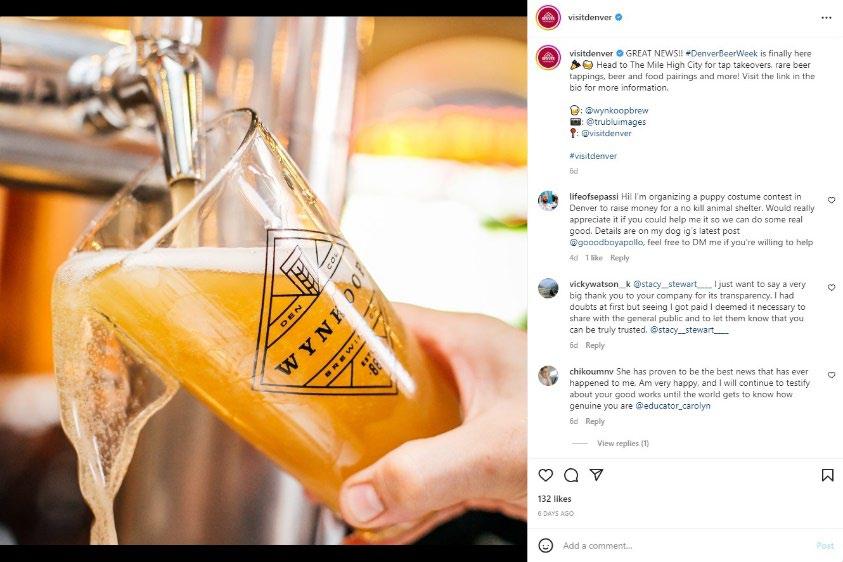Expand View replies (1)

pyautogui.click(x=623, y=443)
